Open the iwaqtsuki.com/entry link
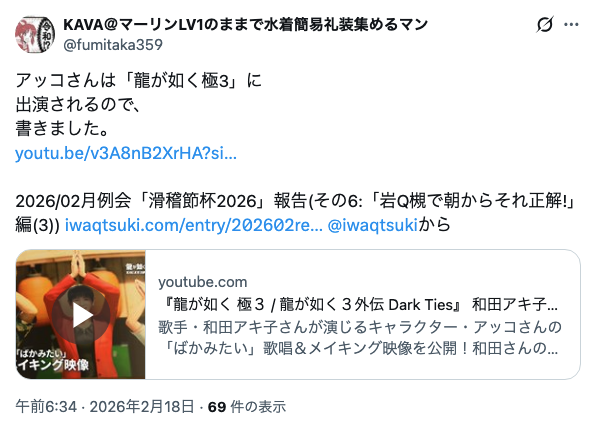590x424 pixels. [x=194, y=225]
